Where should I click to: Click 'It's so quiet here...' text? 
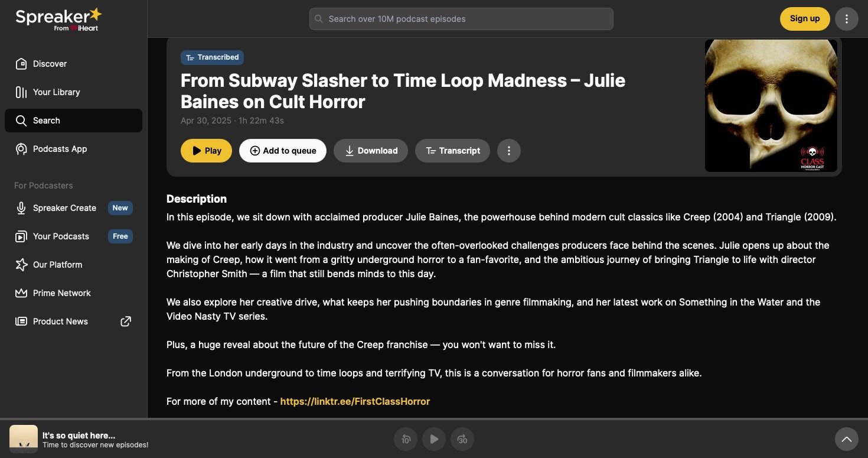tap(79, 435)
